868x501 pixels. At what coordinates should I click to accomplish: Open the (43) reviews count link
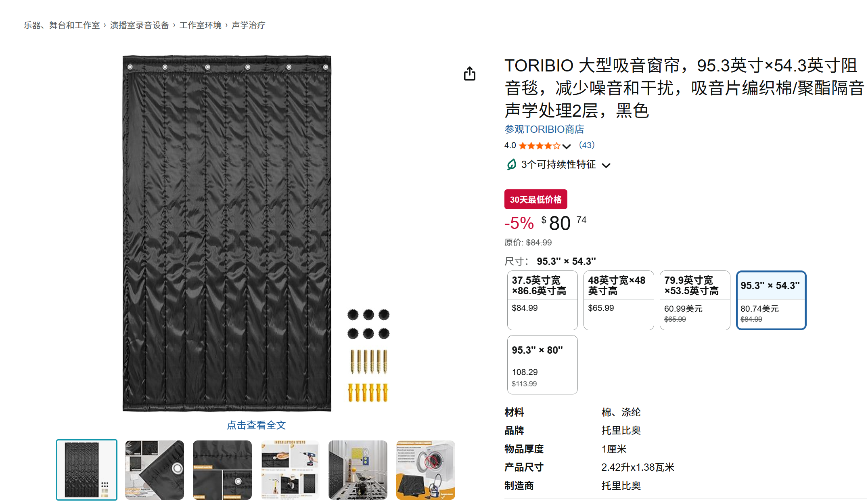point(587,145)
